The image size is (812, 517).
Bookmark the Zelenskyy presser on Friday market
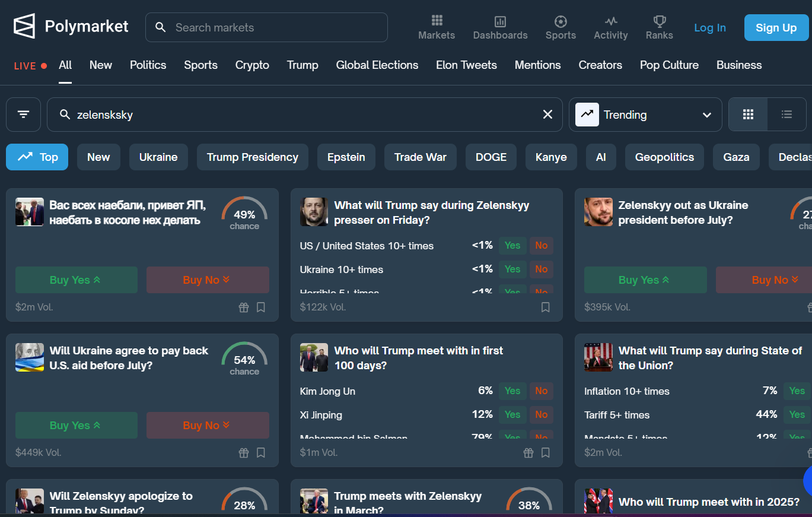pos(546,307)
